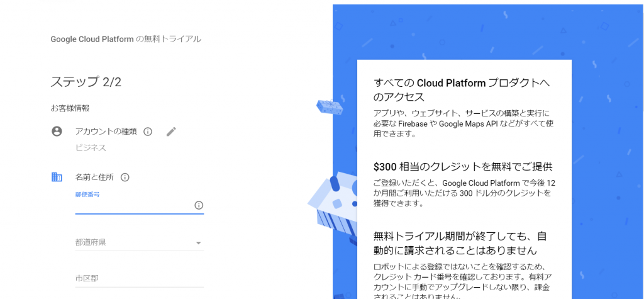
Task: Open info tooltip next to アカウントの種類
Action: coord(148,132)
